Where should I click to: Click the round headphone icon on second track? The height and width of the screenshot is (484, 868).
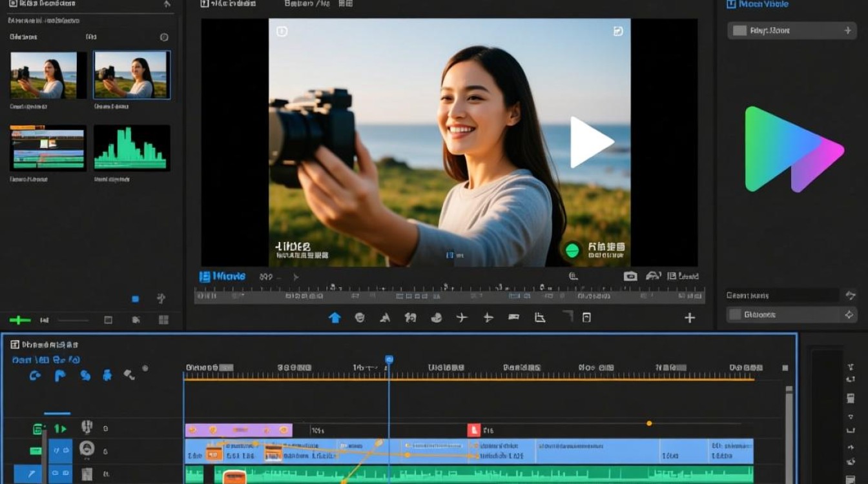pos(87,449)
